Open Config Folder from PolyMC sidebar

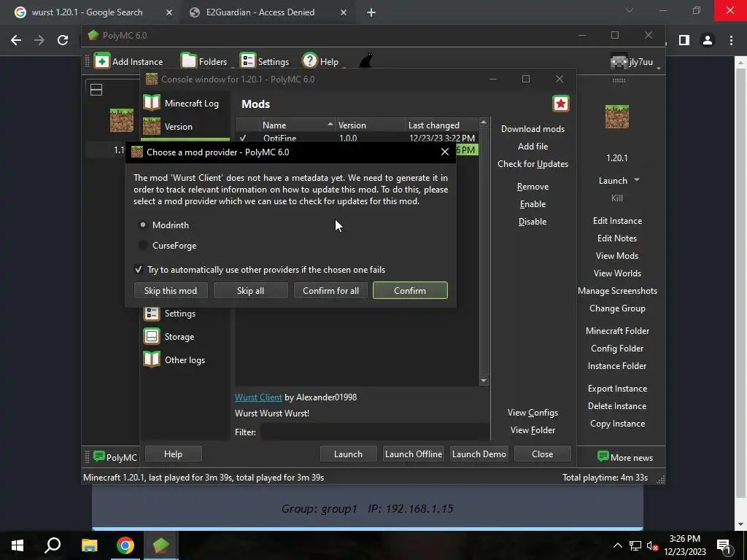[617, 348]
